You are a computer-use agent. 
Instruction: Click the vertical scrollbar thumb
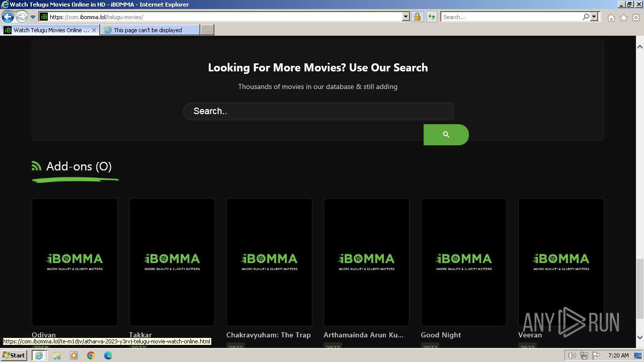coord(640,289)
